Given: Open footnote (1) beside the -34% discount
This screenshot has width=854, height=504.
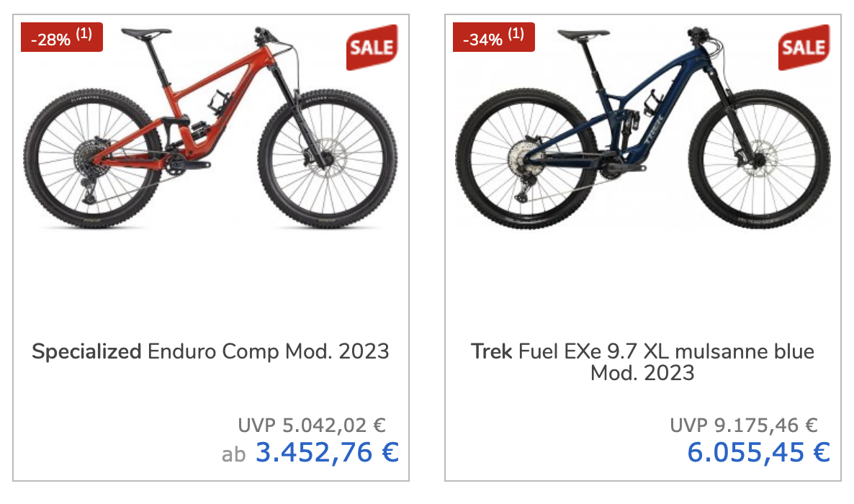Looking at the screenshot, I should click(x=516, y=35).
